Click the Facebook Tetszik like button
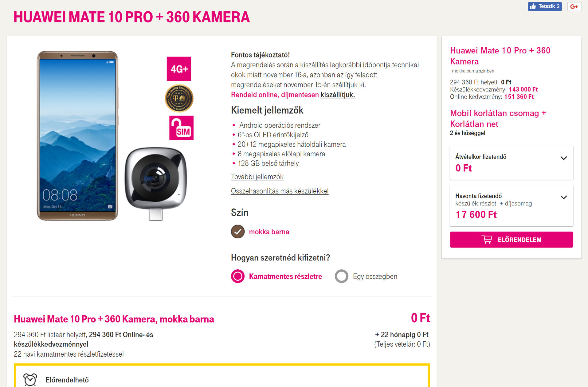 pos(545,6)
